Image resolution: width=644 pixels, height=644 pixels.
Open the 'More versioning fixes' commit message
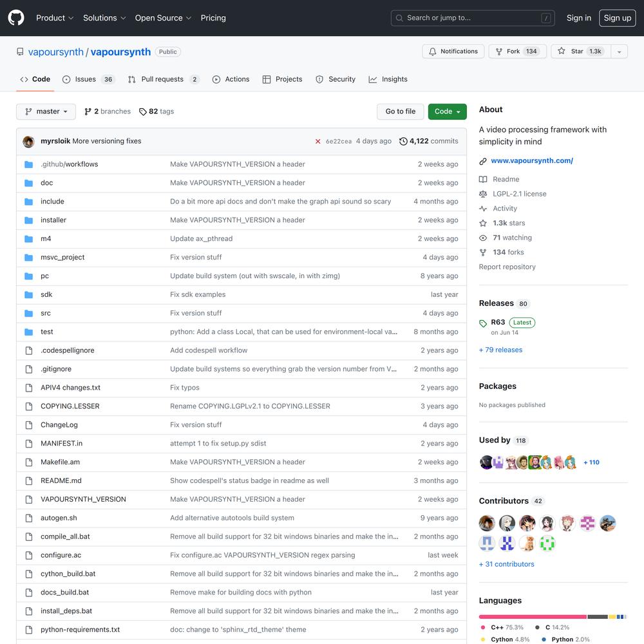point(107,141)
